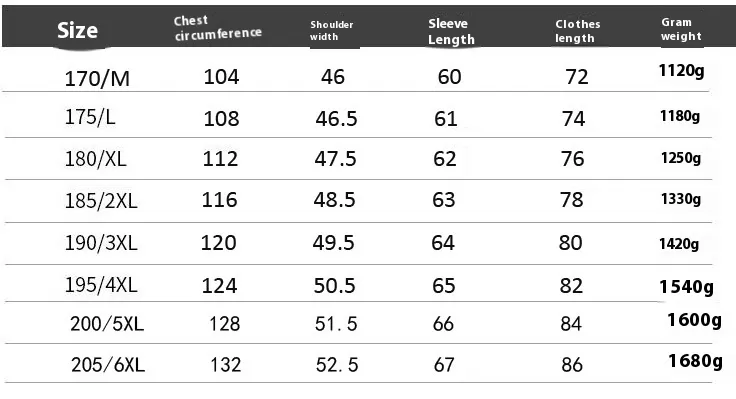Screen dimensions: 736x399
Task: Select the 175/L size label
Action: point(90,117)
